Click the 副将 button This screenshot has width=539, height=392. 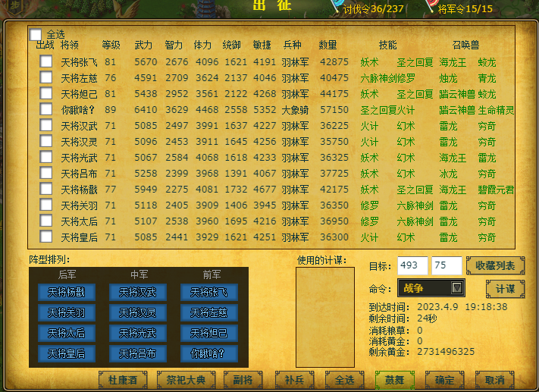243,380
